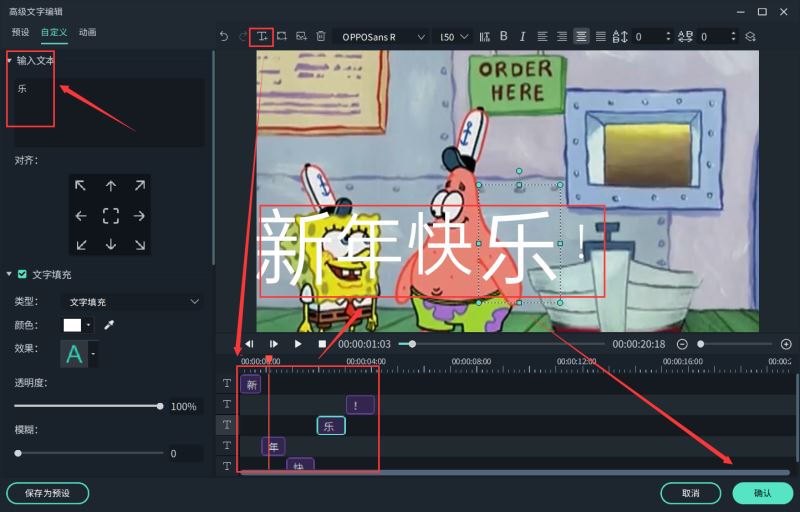Collapse the 文字填充 section
The image size is (800, 512).
[x=9, y=274]
